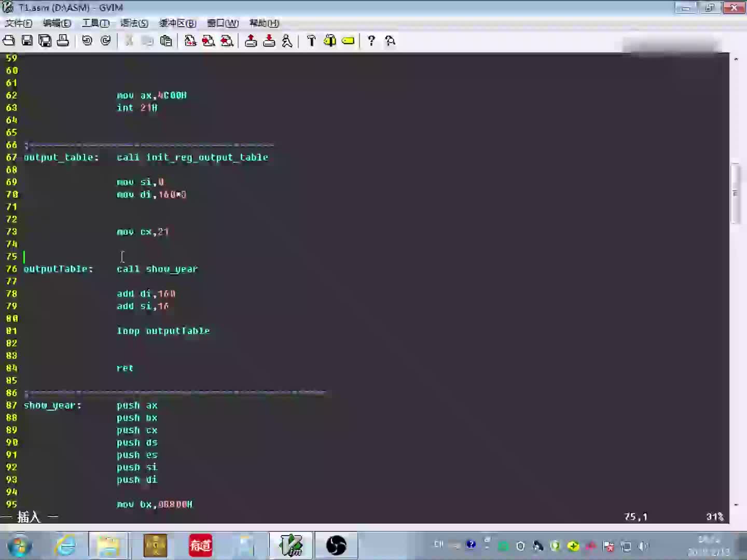The image size is (747, 560).
Task: Click the volume speaker tray icon
Action: click(643, 546)
